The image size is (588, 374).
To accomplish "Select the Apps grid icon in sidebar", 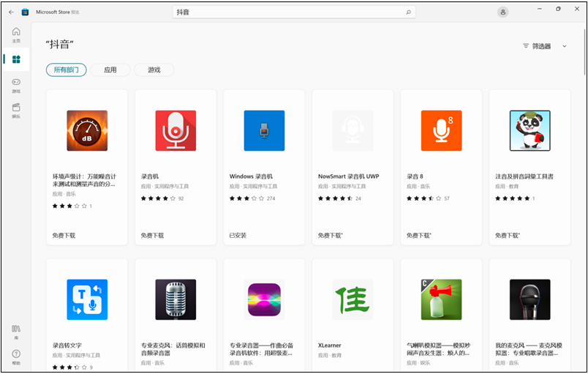I will click(x=16, y=59).
